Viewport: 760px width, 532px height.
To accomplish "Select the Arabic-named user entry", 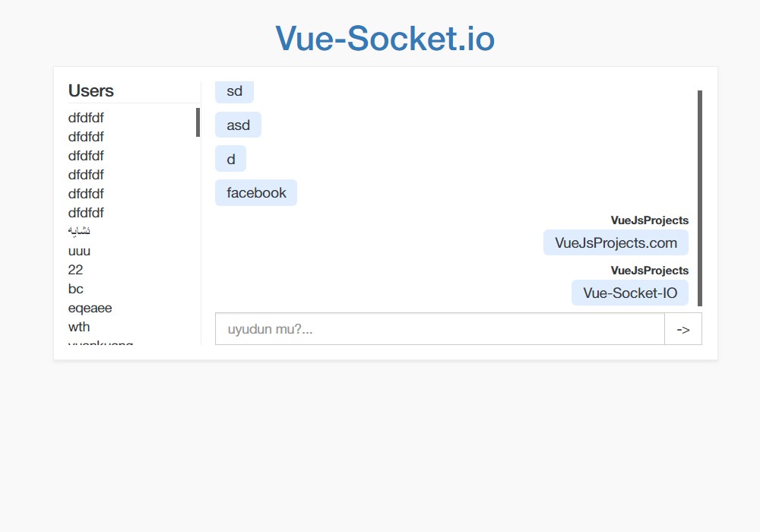I will (x=79, y=231).
